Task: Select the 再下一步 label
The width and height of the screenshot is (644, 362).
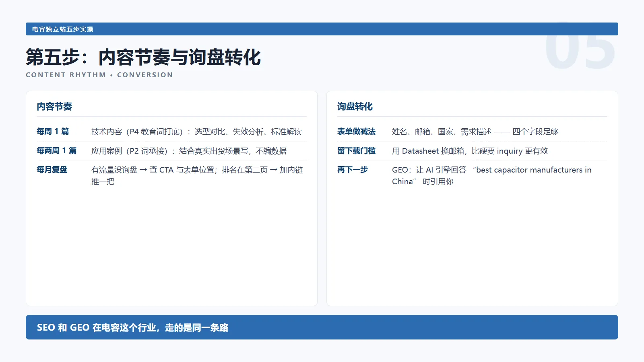Action: [353, 170]
